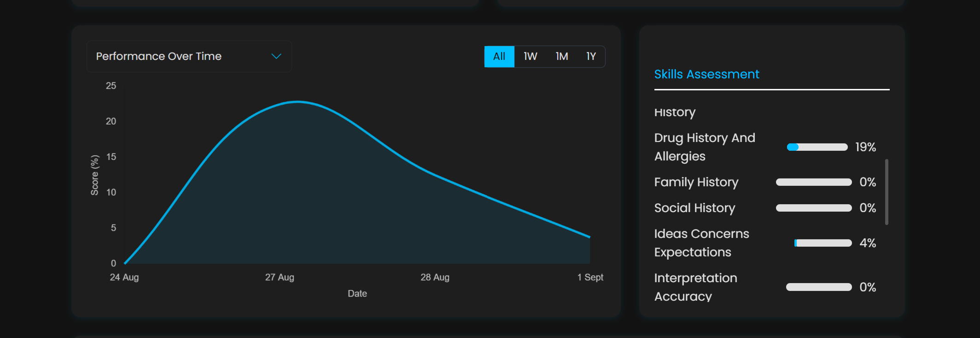Click the 1 Sept date label on chart
The image size is (980, 338).
[590, 277]
